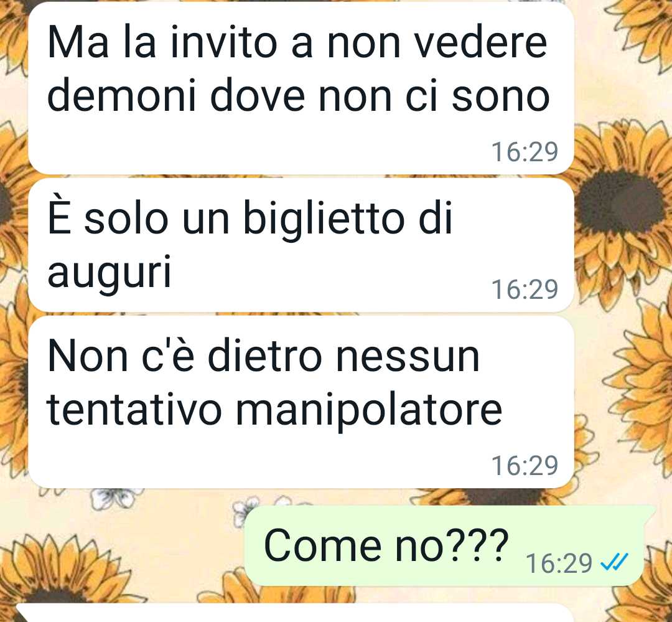
Task: Click the word "invito" in first message
Action: (223, 42)
